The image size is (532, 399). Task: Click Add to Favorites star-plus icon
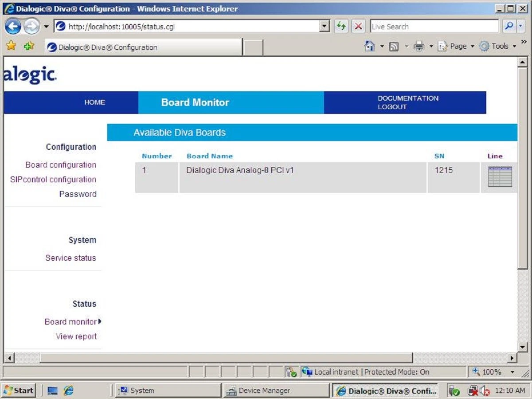(x=29, y=46)
